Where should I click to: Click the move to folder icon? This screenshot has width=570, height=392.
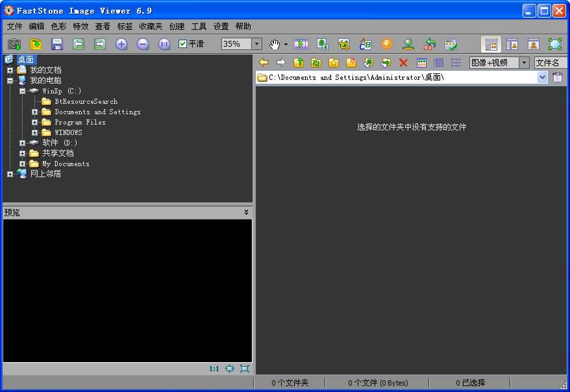386,62
